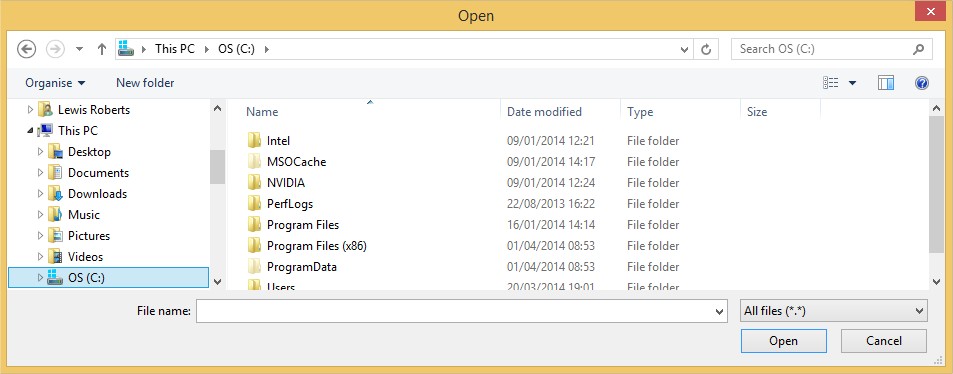Image resolution: width=953 pixels, height=374 pixels.
Task: Go back using the Back arrow
Action: point(27,49)
